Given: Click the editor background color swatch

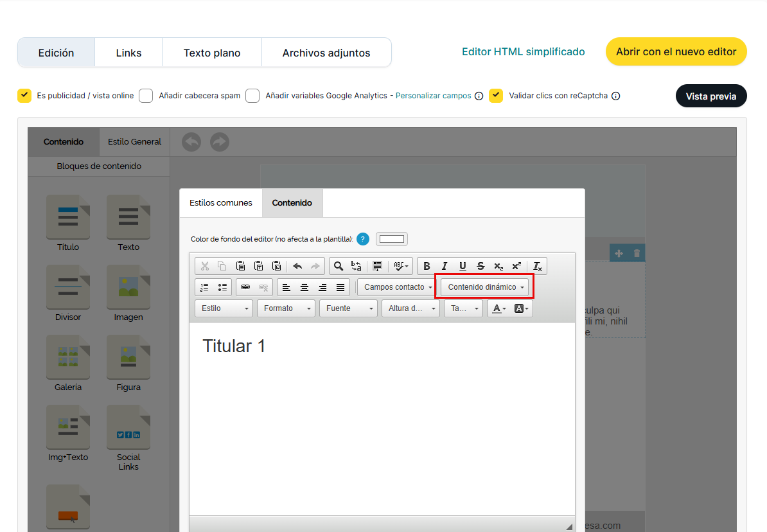Looking at the screenshot, I should [392, 239].
